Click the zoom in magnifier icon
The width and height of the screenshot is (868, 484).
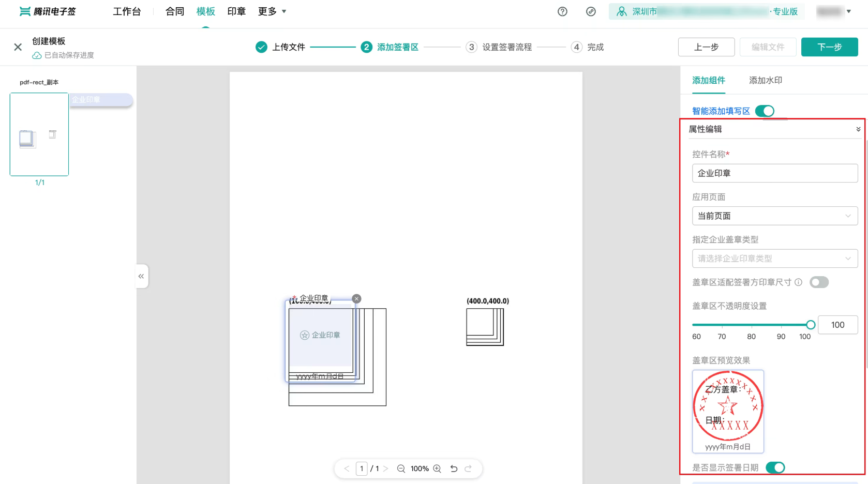click(437, 468)
